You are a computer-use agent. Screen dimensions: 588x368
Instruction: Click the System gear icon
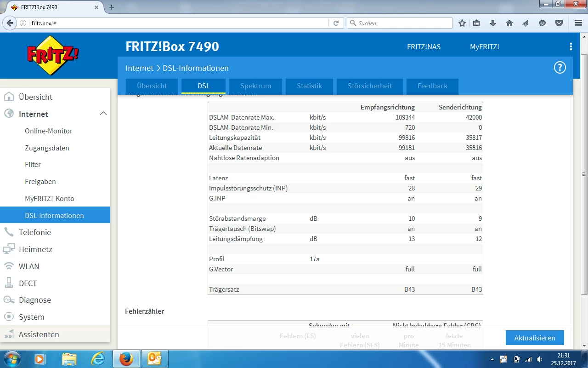(9, 317)
